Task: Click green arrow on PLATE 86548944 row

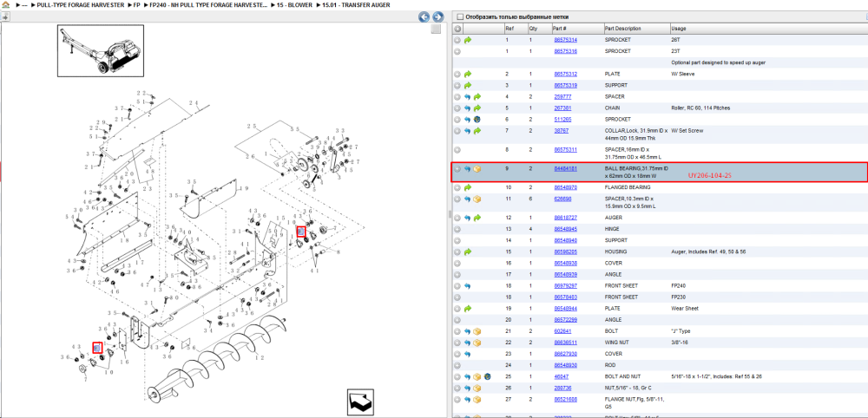Action: pos(468,309)
